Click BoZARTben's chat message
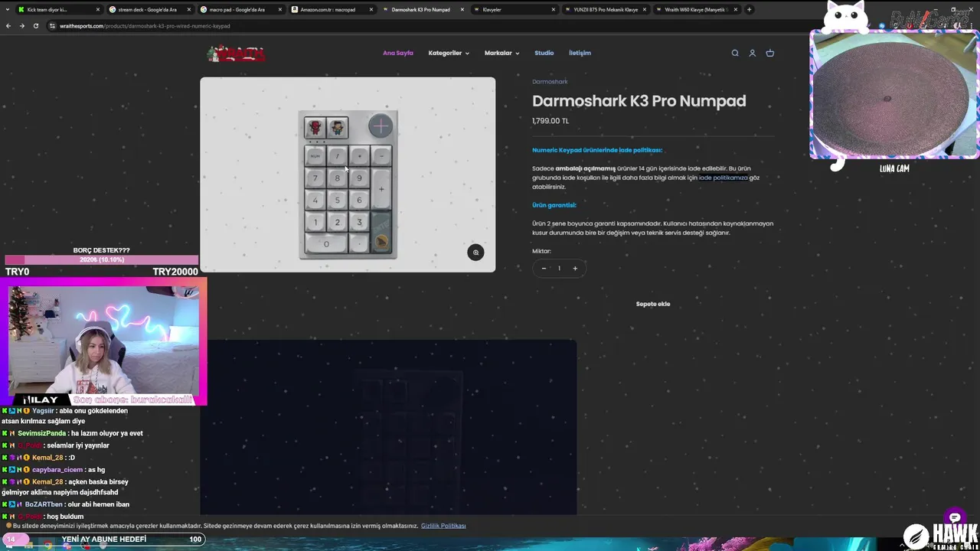 tap(66, 504)
